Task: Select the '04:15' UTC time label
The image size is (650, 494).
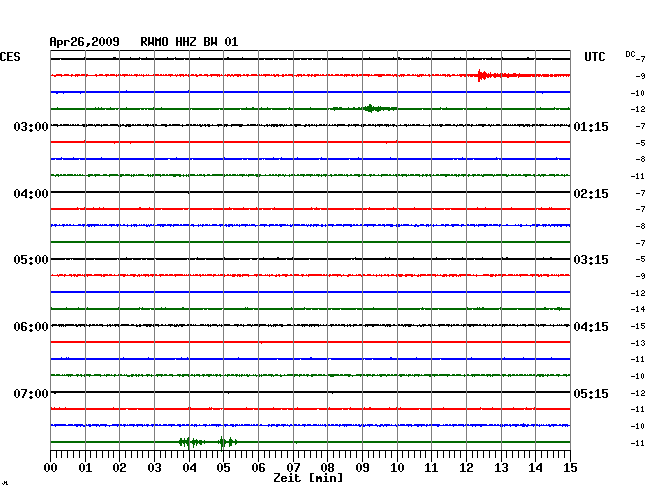Action: [x=591, y=327]
